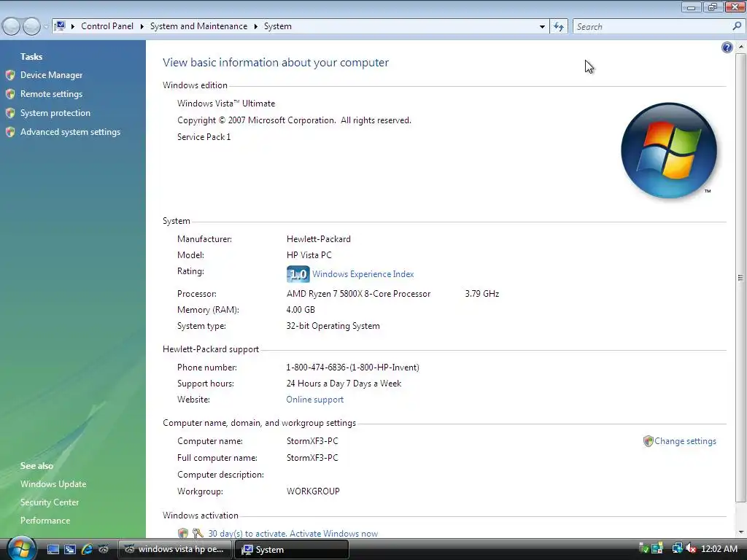Image resolution: width=747 pixels, height=560 pixels.
Task: Open the help question mark icon
Action: pyautogui.click(x=727, y=47)
